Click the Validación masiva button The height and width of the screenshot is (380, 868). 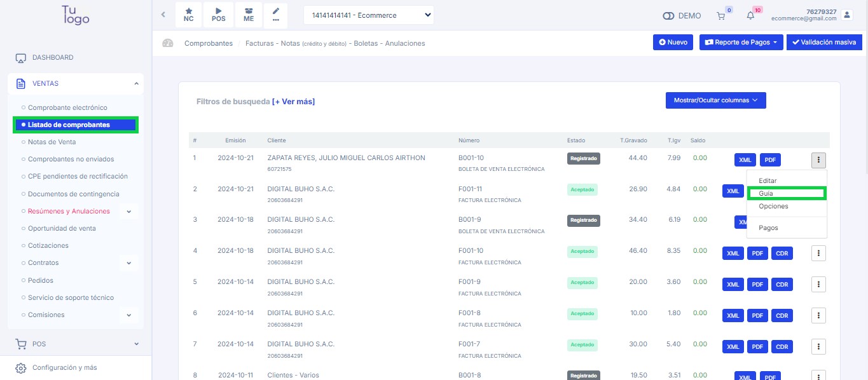pos(823,43)
